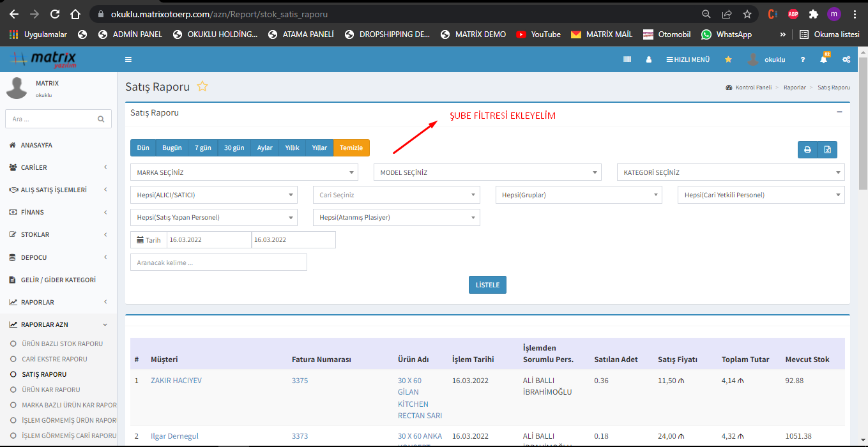The image size is (868, 447).
Task: Select the 30 gün date filter
Action: (x=234, y=148)
